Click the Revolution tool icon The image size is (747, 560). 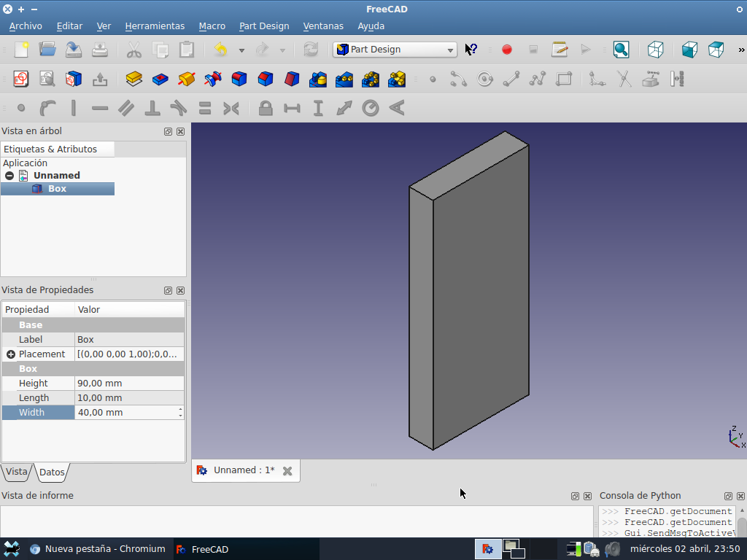coord(187,79)
